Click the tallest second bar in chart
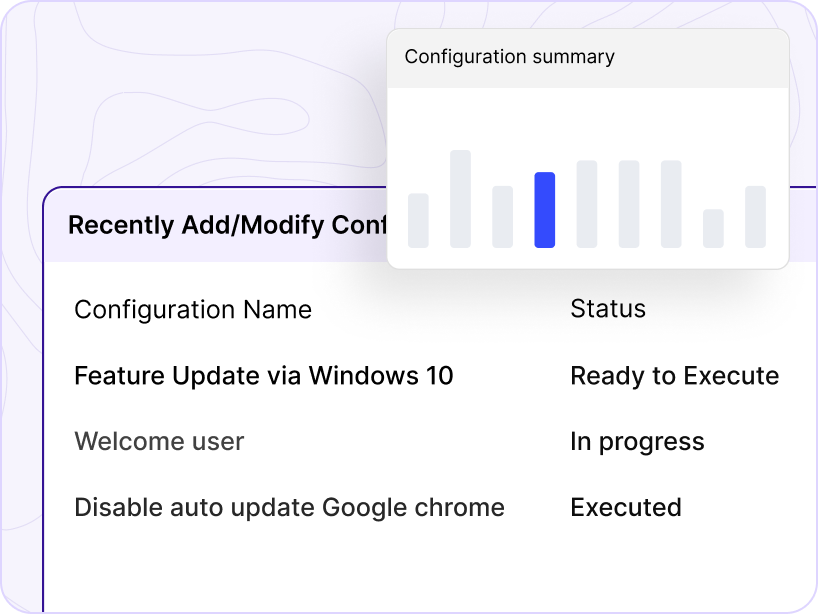 (460, 198)
